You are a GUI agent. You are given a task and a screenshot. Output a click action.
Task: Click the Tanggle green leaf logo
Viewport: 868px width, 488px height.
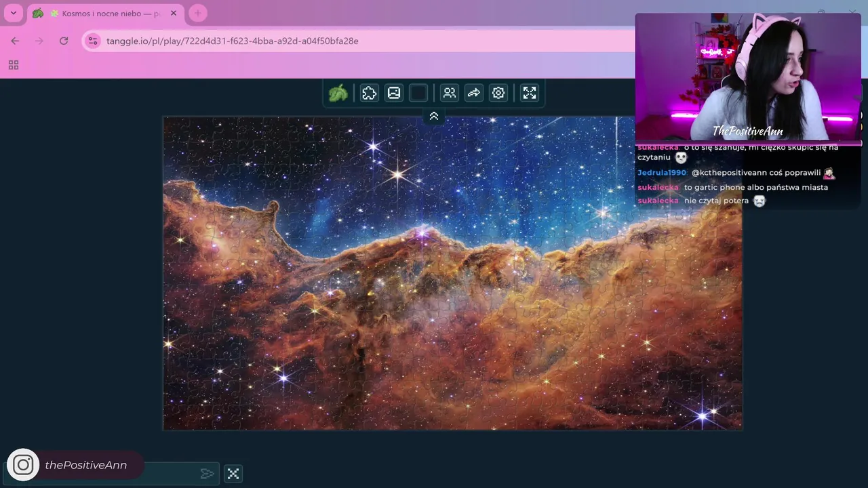click(338, 93)
